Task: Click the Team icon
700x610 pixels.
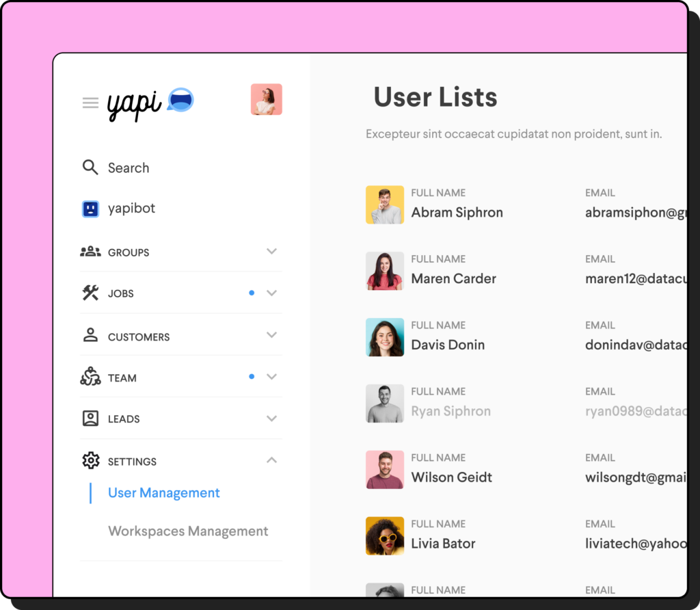Action: pyautogui.click(x=90, y=377)
